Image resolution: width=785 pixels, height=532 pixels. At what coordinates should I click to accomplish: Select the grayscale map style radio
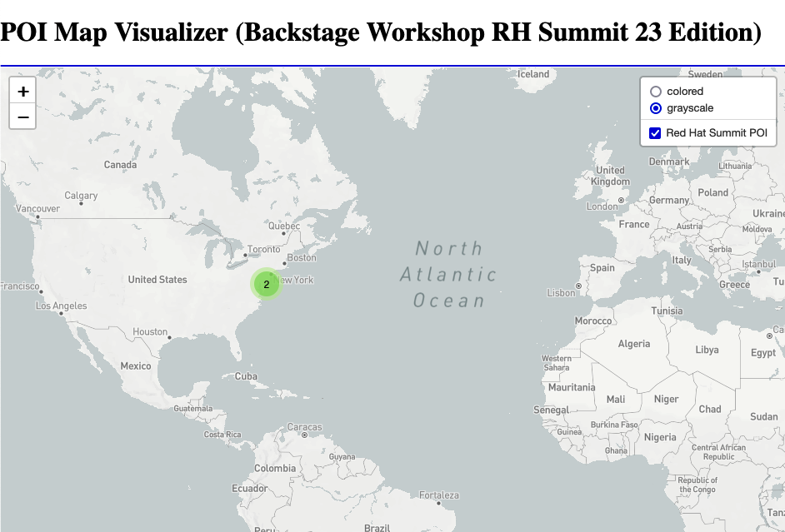click(x=656, y=108)
